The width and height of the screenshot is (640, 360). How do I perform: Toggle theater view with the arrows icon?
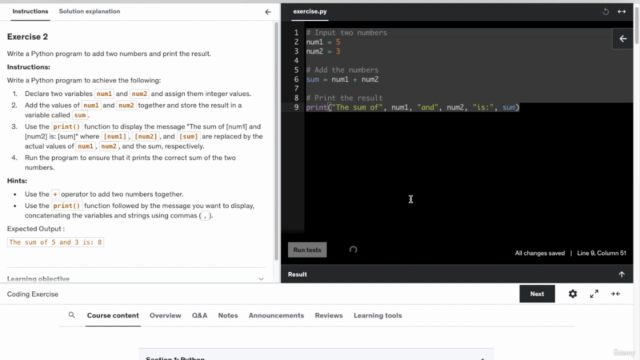tap(616, 294)
